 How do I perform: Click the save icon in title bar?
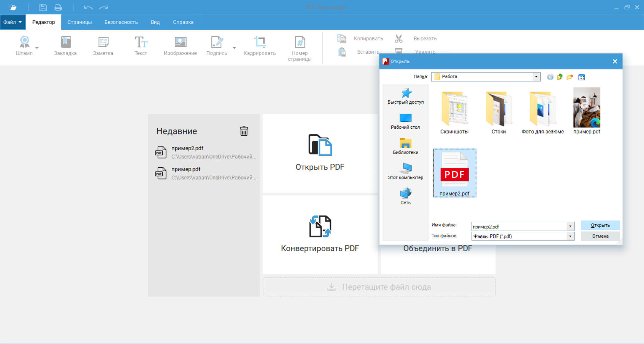click(x=43, y=7)
